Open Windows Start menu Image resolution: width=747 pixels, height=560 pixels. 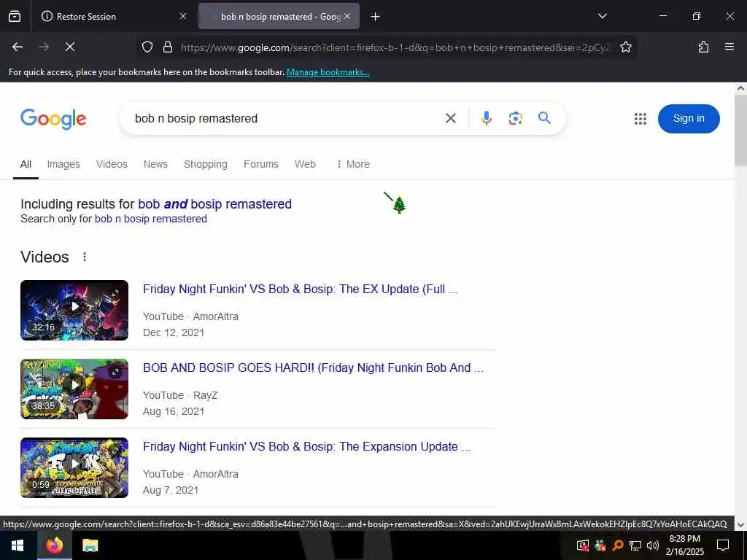[18, 545]
